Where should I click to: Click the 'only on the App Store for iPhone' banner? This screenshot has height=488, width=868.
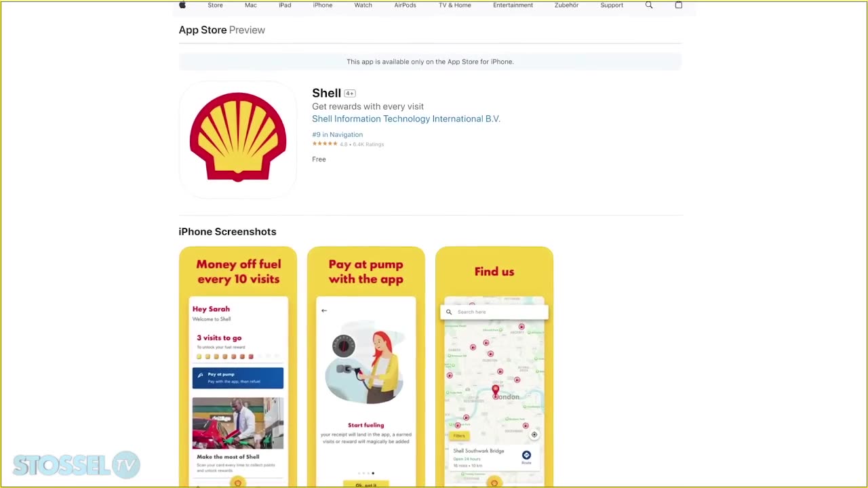(x=430, y=62)
